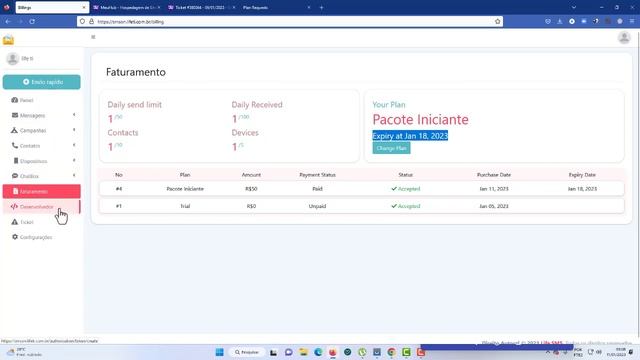Bookmark this page with the star icon
Image resolution: width=640 pixels, height=360 pixels.
click(497, 22)
